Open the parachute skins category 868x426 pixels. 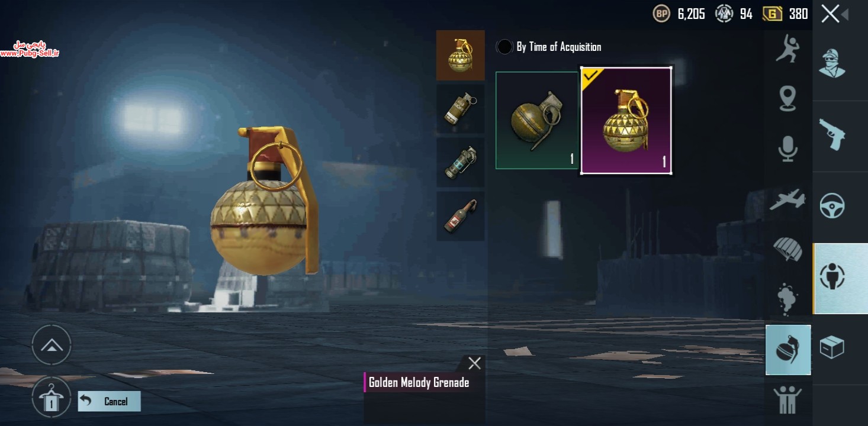click(x=787, y=248)
